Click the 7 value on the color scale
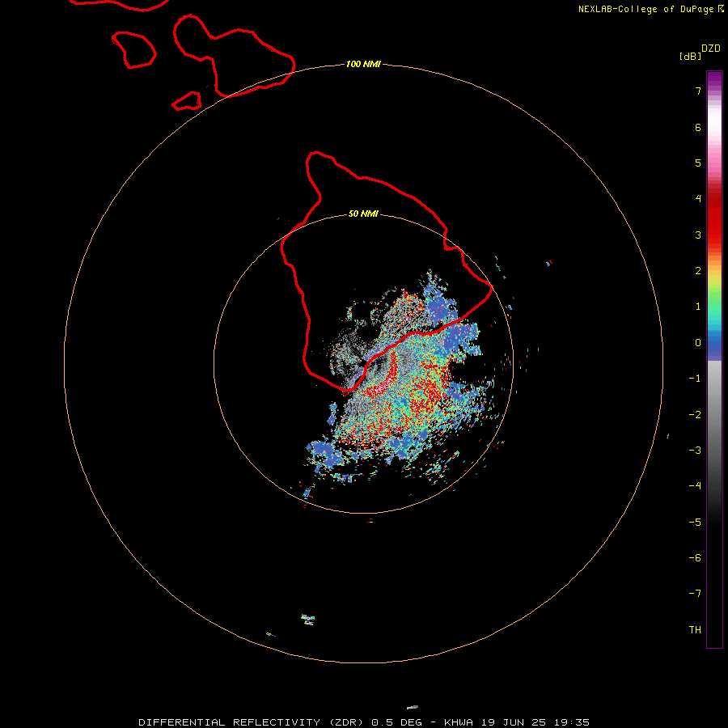728x728 pixels. point(698,91)
